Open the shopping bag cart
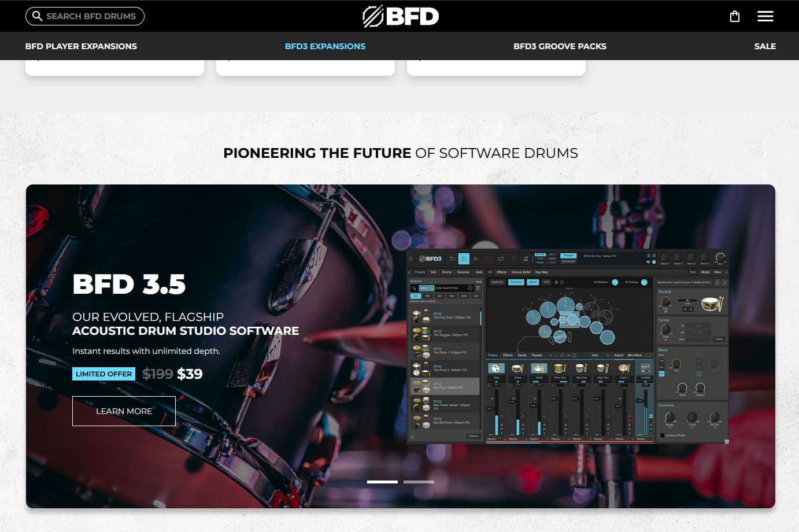Screen dimensions: 799x532 coord(735,16)
